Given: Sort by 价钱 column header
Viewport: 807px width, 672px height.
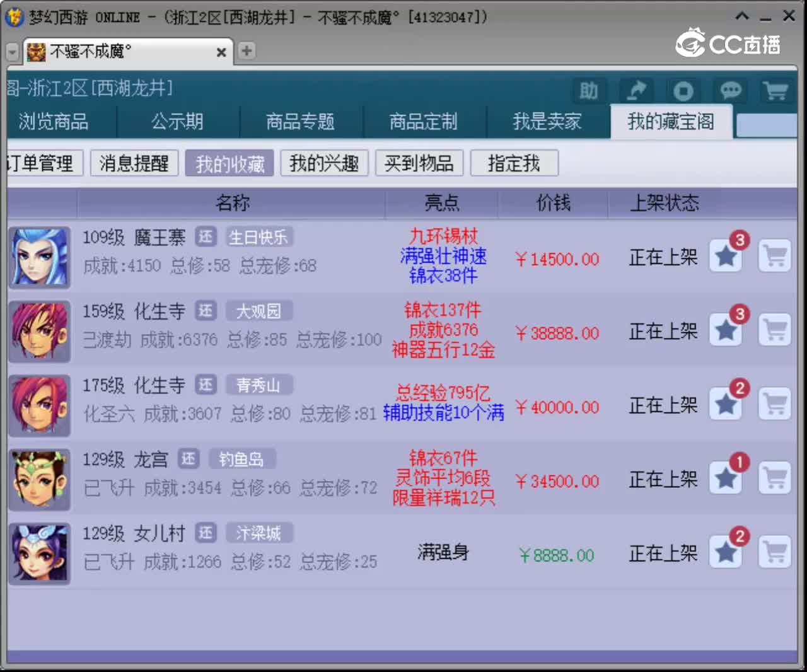Looking at the screenshot, I should pos(553,203).
